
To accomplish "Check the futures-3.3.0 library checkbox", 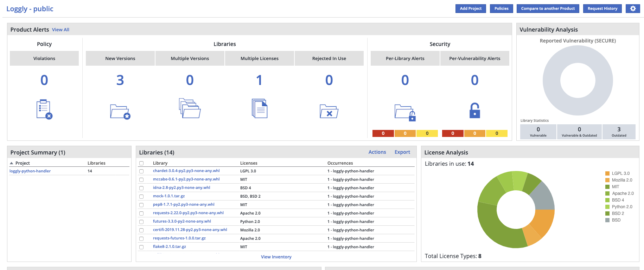I will tap(141, 222).
